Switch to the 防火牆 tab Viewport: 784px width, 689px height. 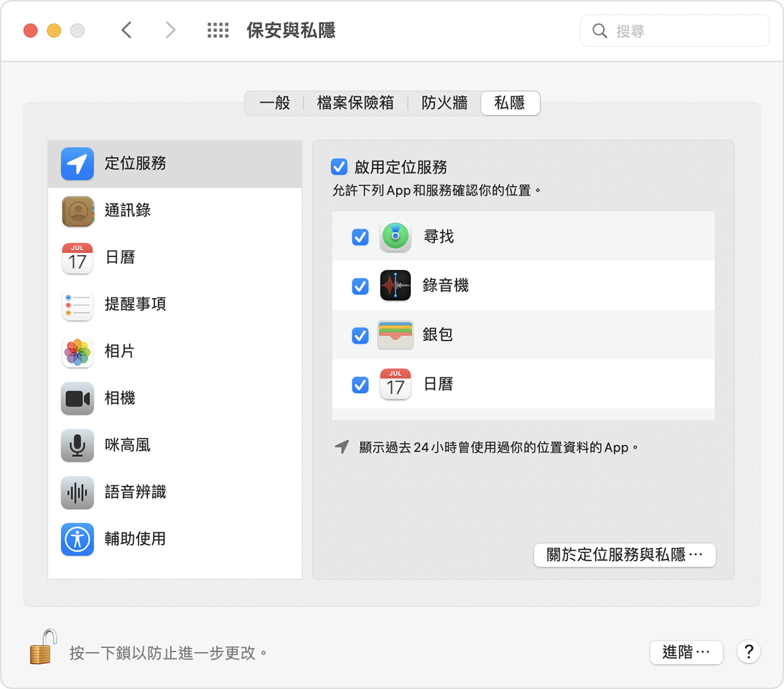444,103
